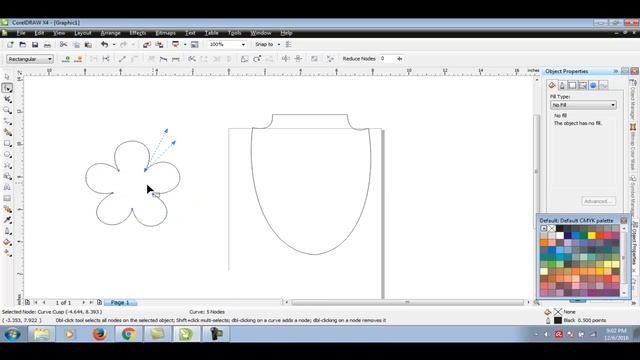Open the Bitmaps menu
Screen dimensions: 640x360
tap(165, 33)
